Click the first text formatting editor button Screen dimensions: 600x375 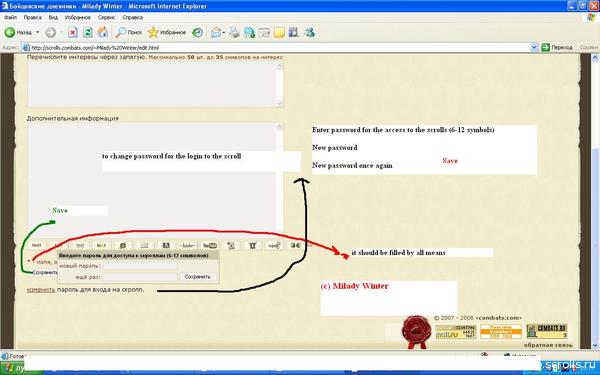(x=37, y=245)
